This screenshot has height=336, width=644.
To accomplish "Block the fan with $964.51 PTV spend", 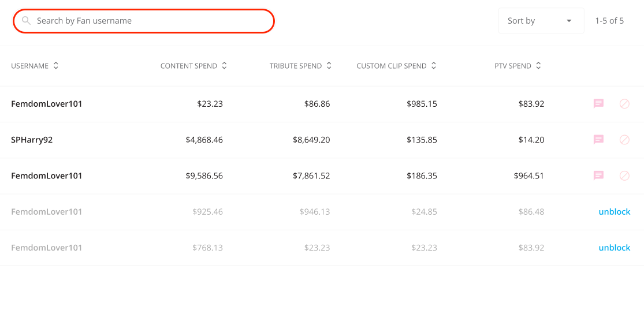I will pyautogui.click(x=624, y=176).
